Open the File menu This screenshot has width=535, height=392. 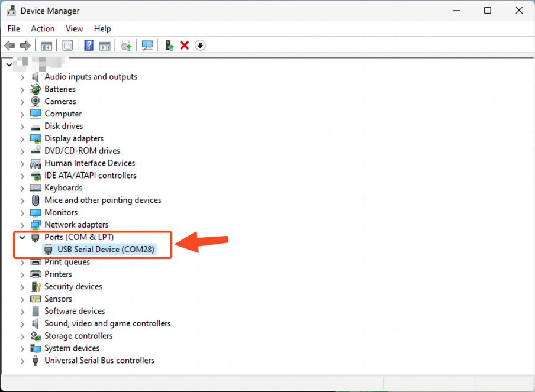coord(14,28)
